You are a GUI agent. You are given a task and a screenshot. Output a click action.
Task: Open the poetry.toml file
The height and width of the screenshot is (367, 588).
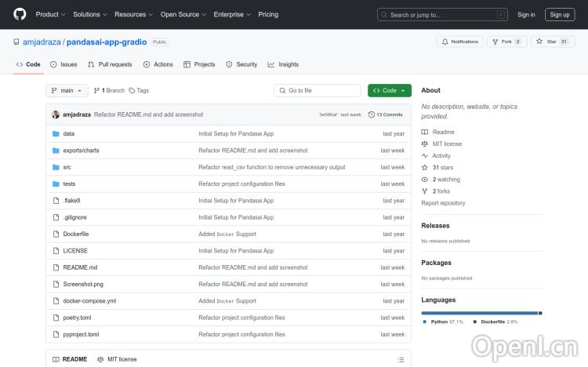tap(77, 318)
